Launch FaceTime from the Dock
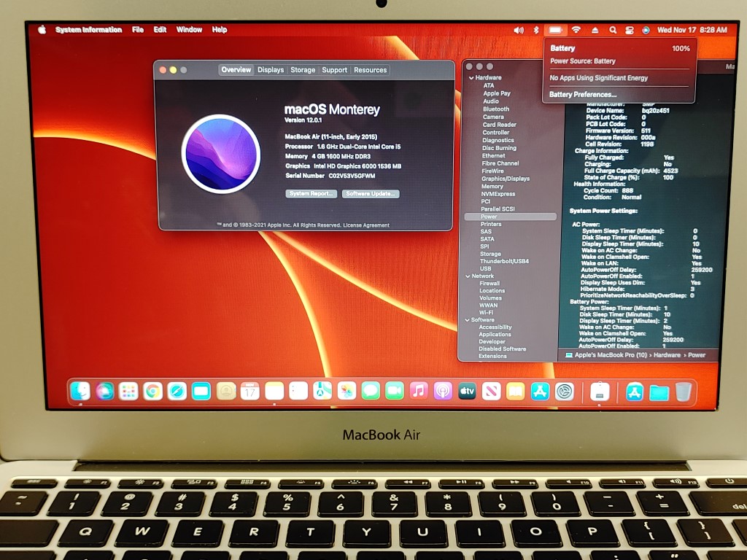The height and width of the screenshot is (560, 747). tap(395, 392)
